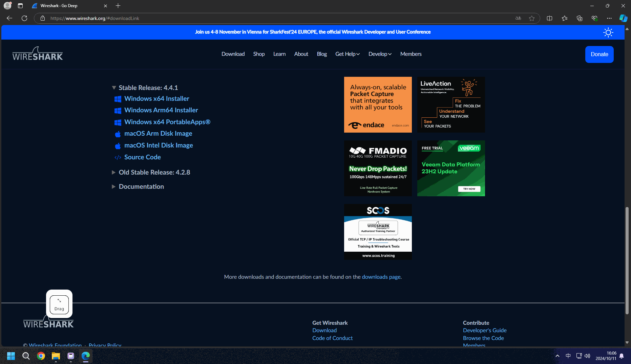Open Developer's Guide footer link
The height and width of the screenshot is (364, 631).
(485, 331)
